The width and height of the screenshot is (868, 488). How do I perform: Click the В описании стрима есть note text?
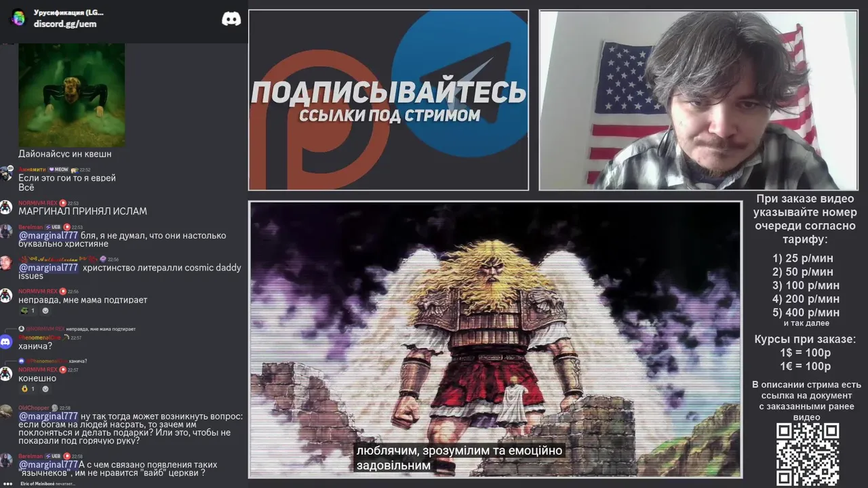click(x=806, y=401)
